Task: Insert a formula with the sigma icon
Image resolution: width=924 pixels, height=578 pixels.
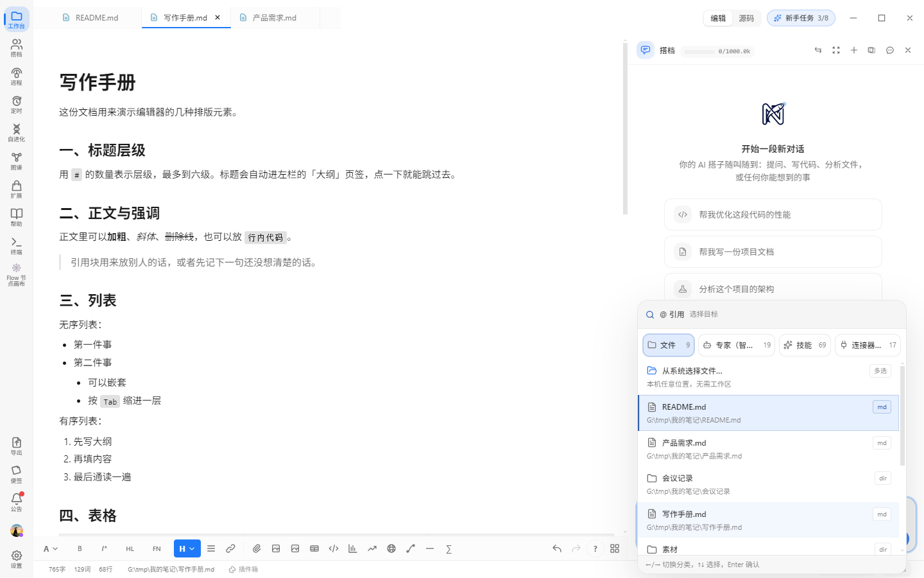Action: click(x=449, y=548)
